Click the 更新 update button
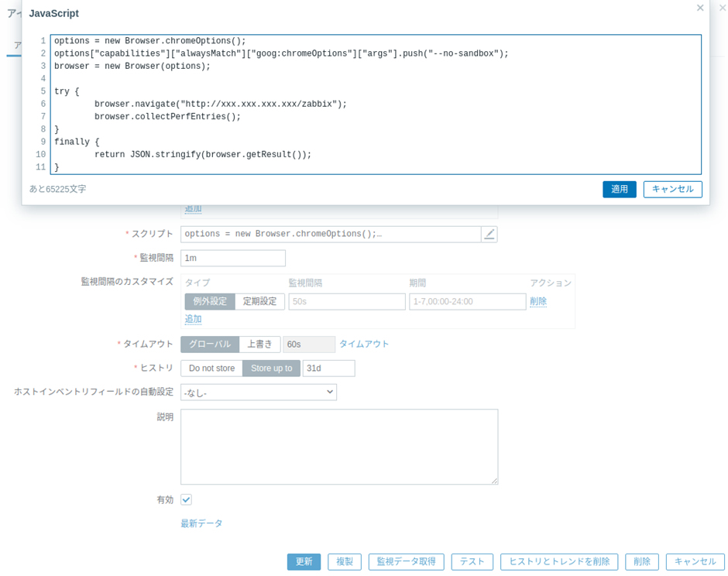Screen dimensions: 728x576 pyautogui.click(x=304, y=561)
